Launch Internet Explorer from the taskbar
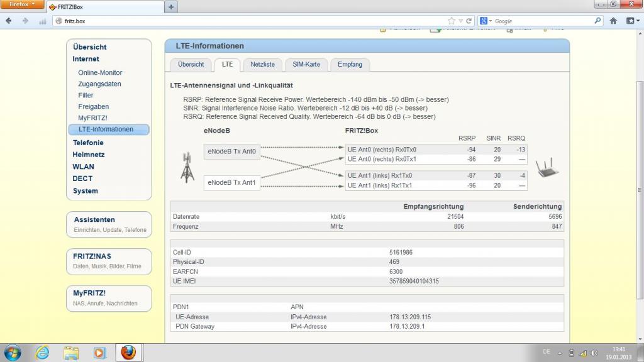644x362 pixels. click(x=42, y=353)
